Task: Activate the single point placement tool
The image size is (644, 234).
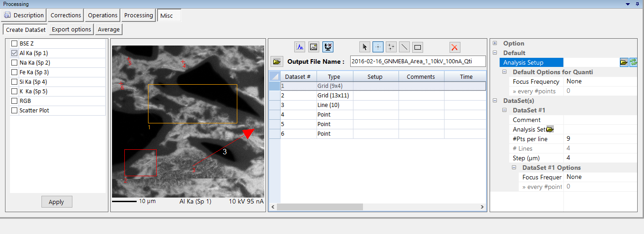Action: (378, 47)
